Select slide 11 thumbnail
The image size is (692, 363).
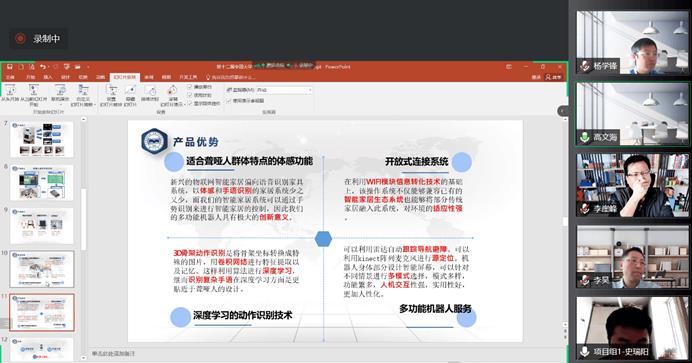(42, 312)
